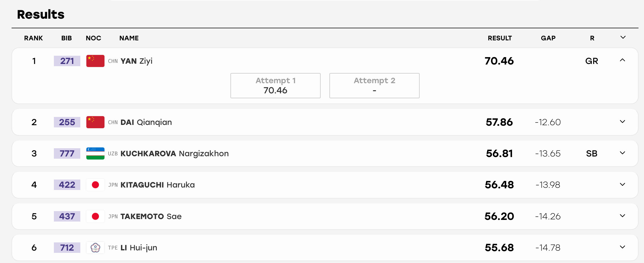644x263 pixels.
Task: Open athlete name YAN Ziyi
Action: point(136,61)
